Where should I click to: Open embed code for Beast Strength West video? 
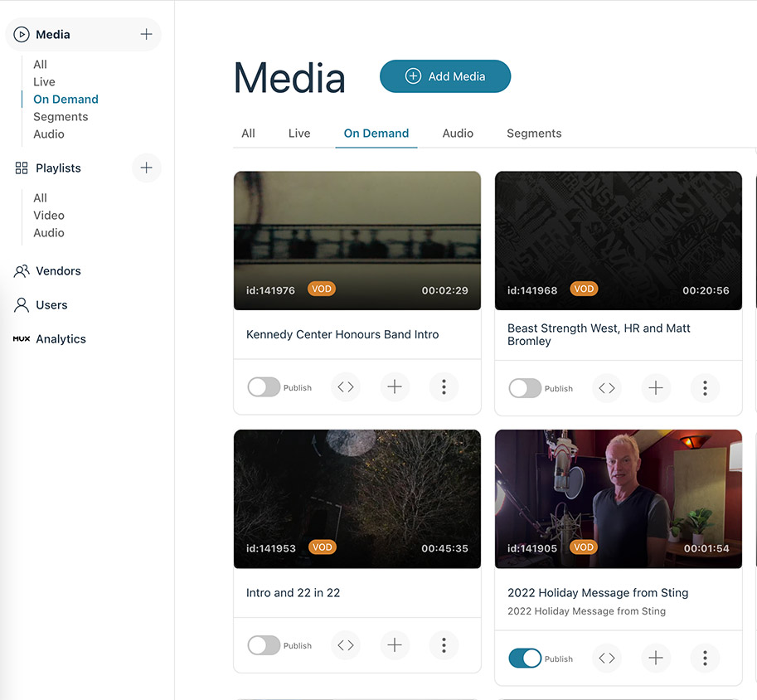(607, 388)
